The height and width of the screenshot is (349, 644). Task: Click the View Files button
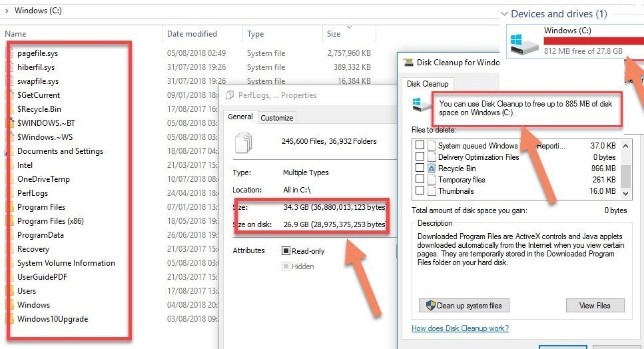tap(595, 306)
